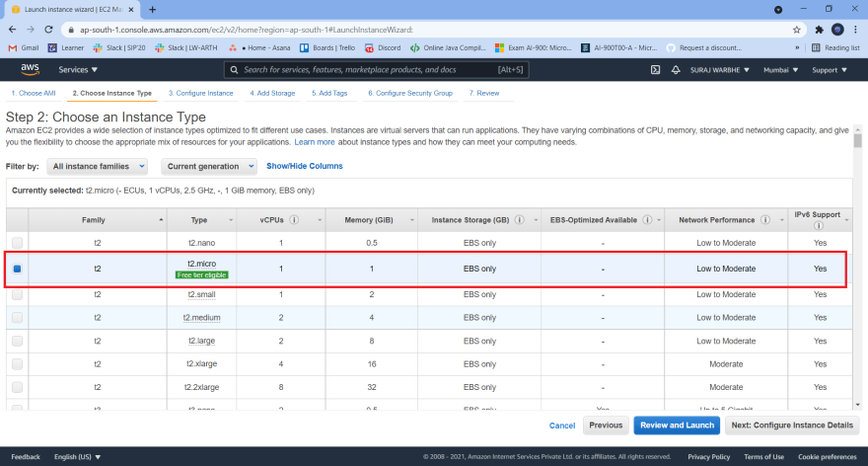Show vCPUs info tooltip icon
The height and width of the screenshot is (466, 868).
coord(295,220)
